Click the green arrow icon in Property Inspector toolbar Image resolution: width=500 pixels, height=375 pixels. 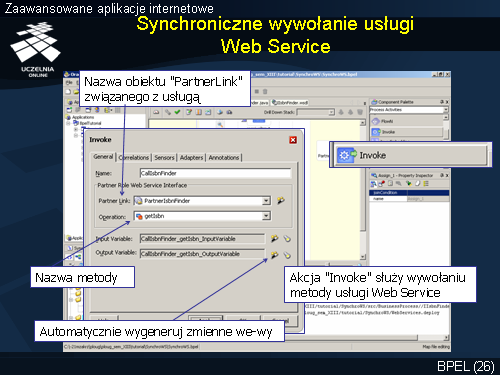pyautogui.click(x=409, y=183)
